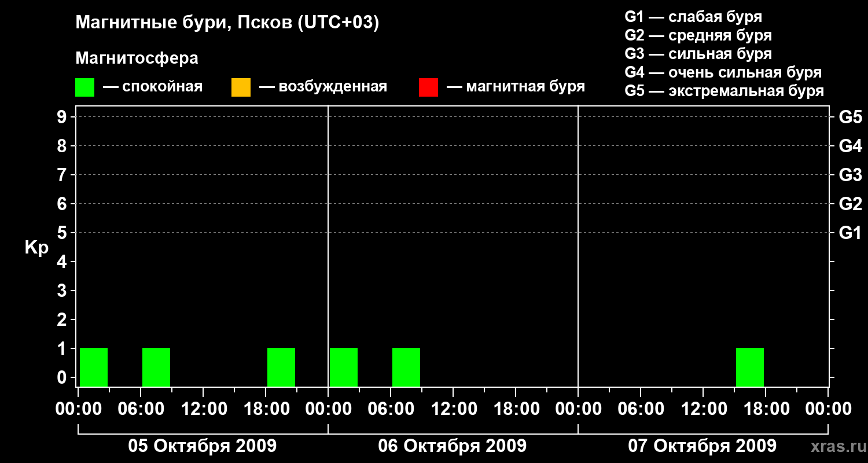Click the chart title 'Магнитные бури, Псков (UTC+03)'

click(227, 23)
